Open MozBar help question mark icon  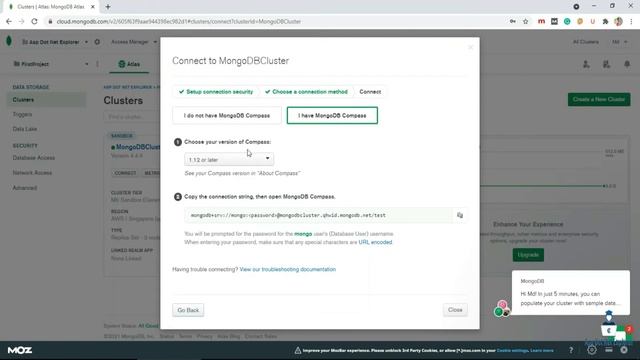click(x=571, y=350)
